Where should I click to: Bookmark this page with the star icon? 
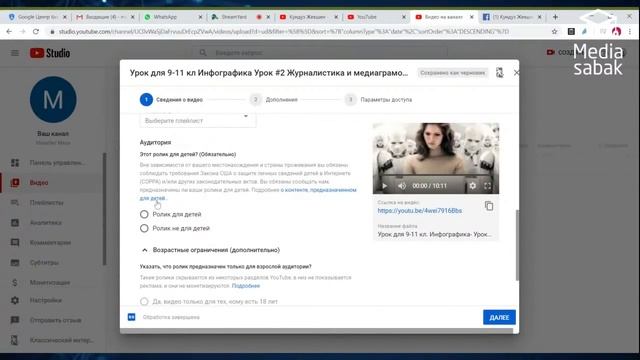[554, 31]
